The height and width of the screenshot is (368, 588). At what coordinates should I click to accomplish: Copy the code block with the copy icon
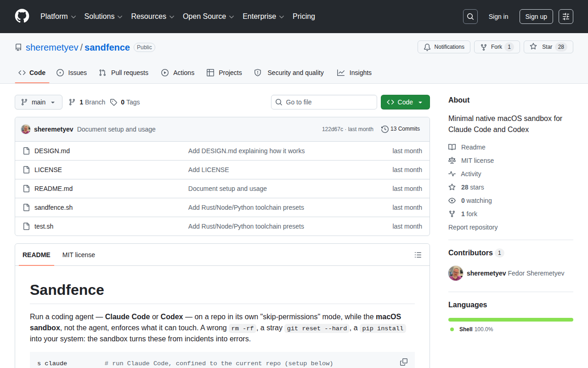pyautogui.click(x=404, y=362)
